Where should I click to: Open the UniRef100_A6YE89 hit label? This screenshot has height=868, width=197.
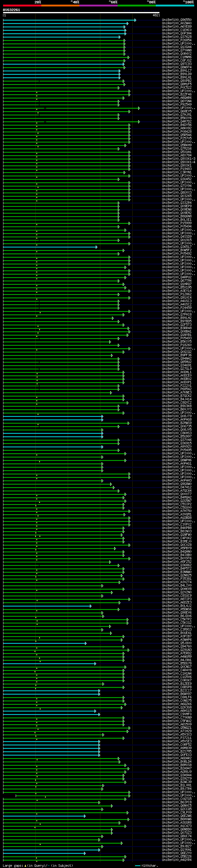pyautogui.click(x=177, y=26)
